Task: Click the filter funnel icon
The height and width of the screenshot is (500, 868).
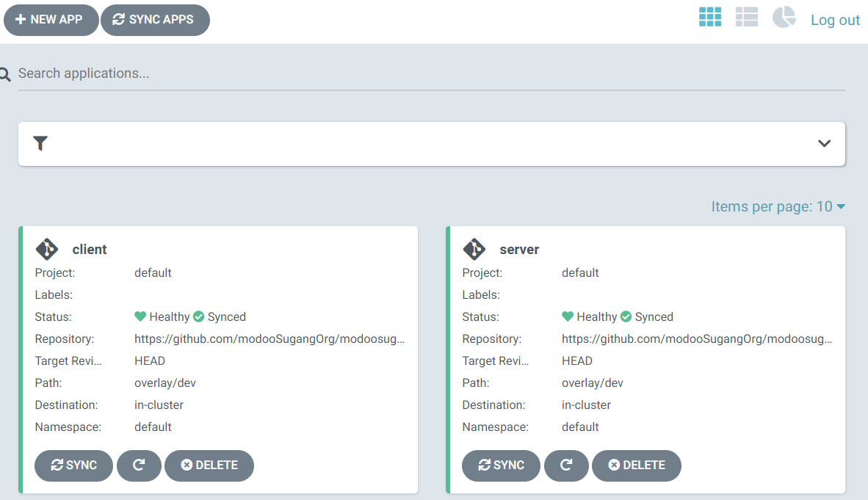Action: [40, 143]
